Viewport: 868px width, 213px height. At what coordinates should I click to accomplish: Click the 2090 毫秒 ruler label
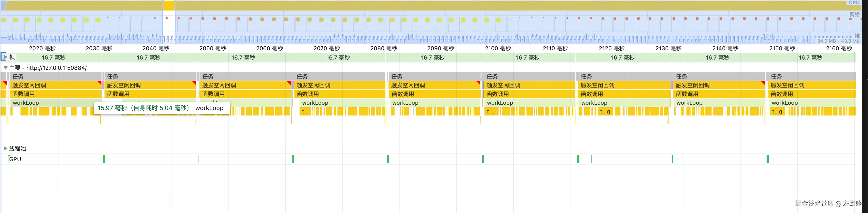pyautogui.click(x=440, y=48)
